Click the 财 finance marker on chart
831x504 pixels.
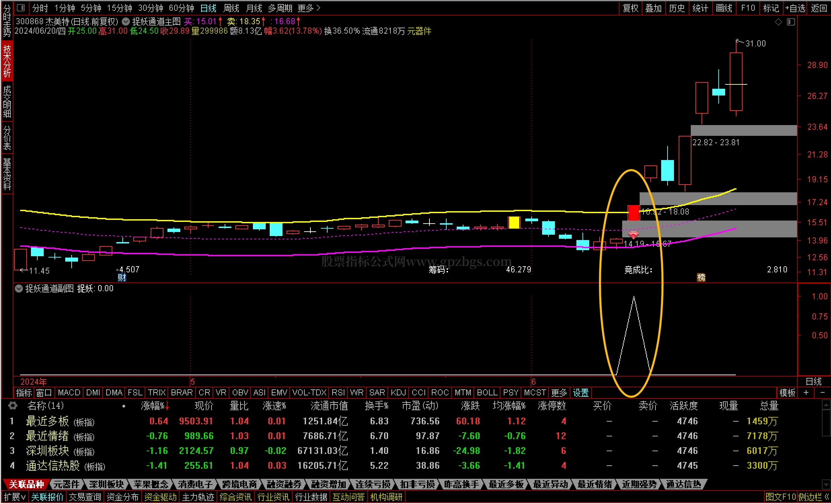(122, 277)
